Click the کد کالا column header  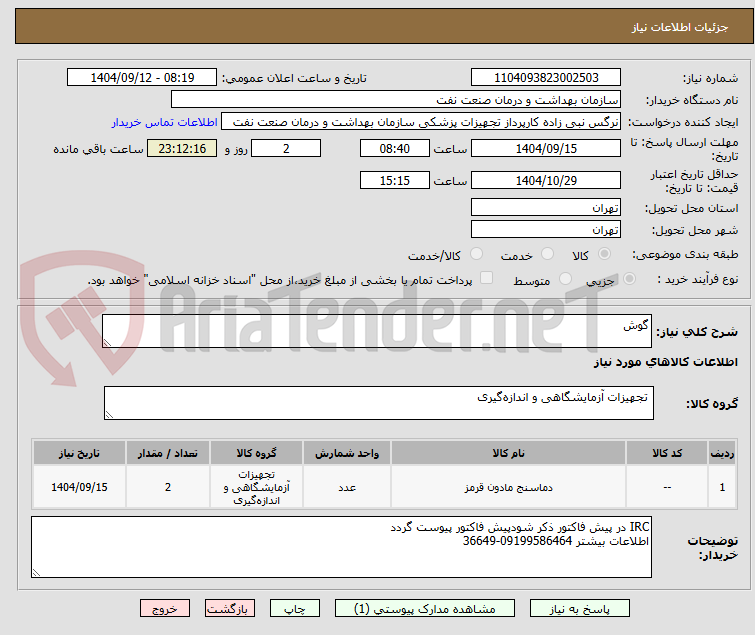[x=667, y=453]
